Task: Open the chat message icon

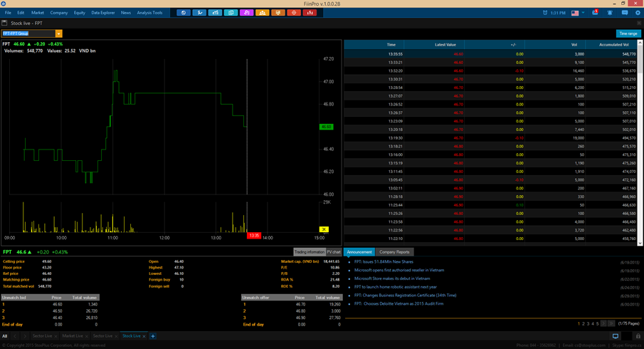Action: click(x=625, y=13)
